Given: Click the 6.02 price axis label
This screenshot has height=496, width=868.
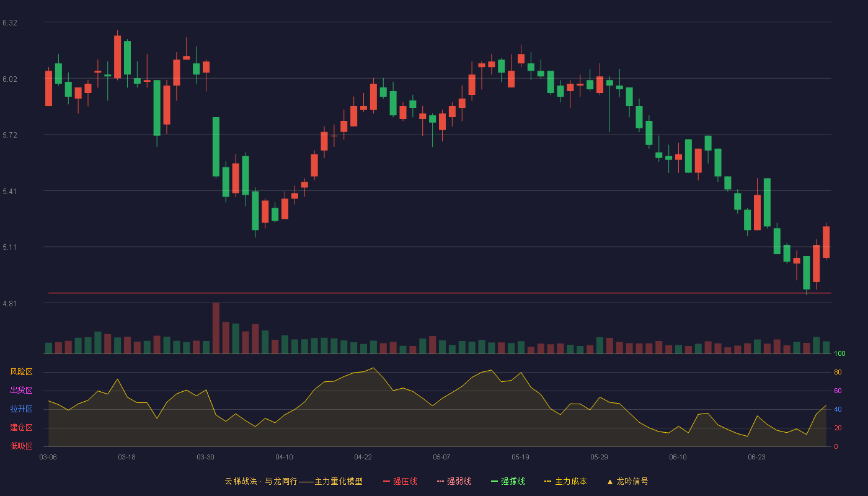Looking at the screenshot, I should 9,79.
